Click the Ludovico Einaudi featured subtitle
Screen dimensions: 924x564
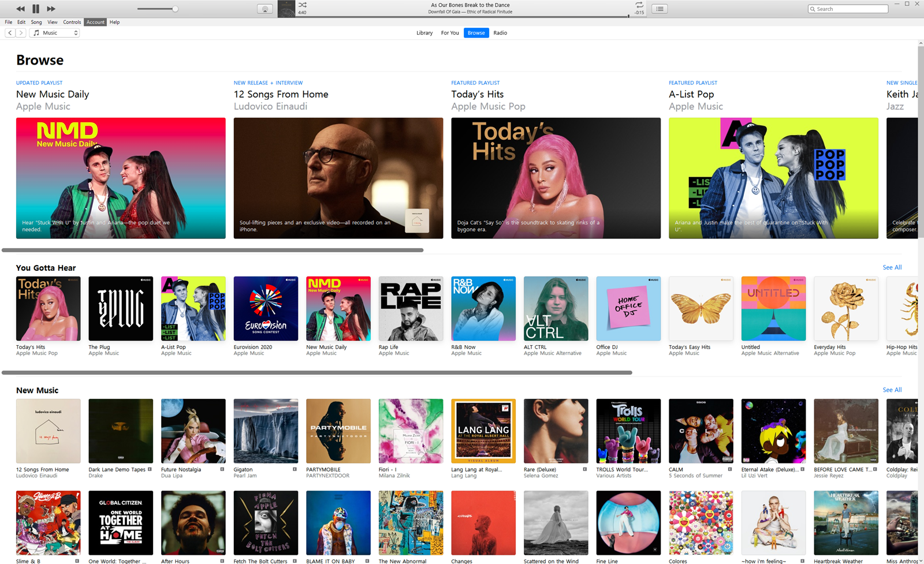(x=270, y=106)
